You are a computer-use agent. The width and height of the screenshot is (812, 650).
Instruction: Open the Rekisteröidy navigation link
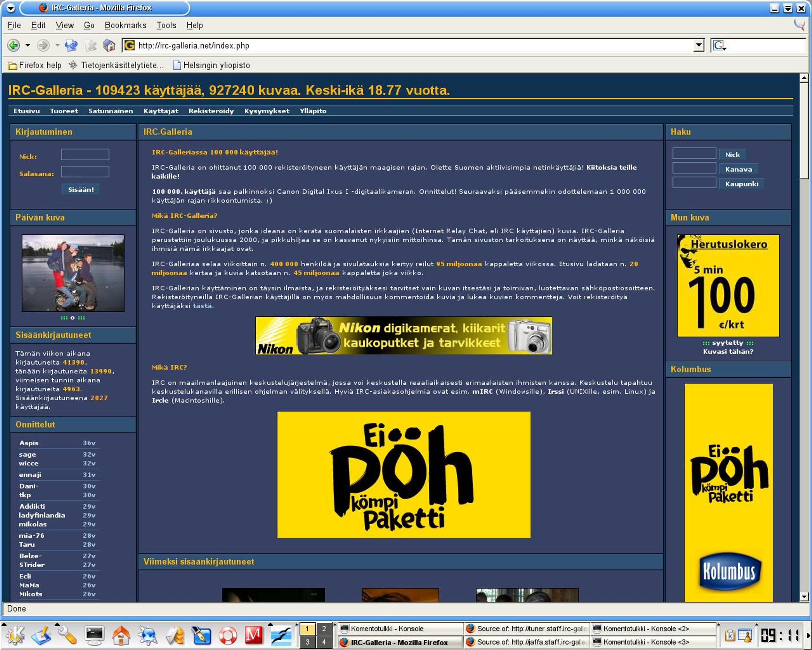pyautogui.click(x=211, y=111)
